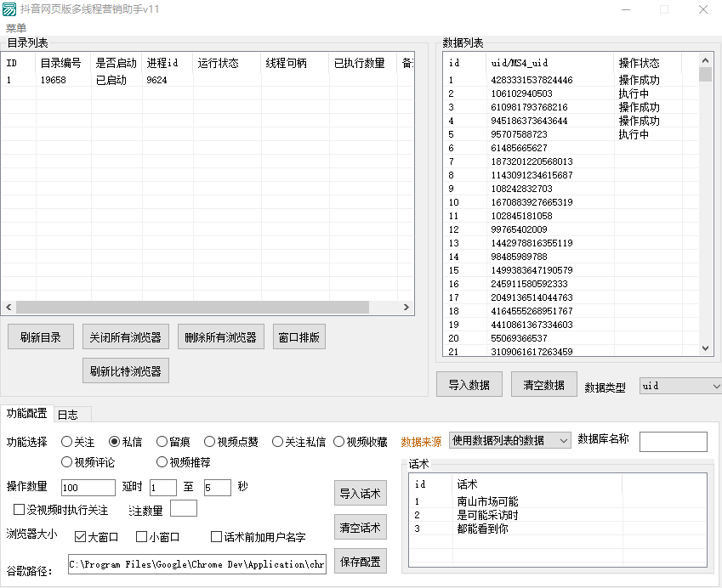Expand the 数据来源 dropdown

(x=509, y=440)
